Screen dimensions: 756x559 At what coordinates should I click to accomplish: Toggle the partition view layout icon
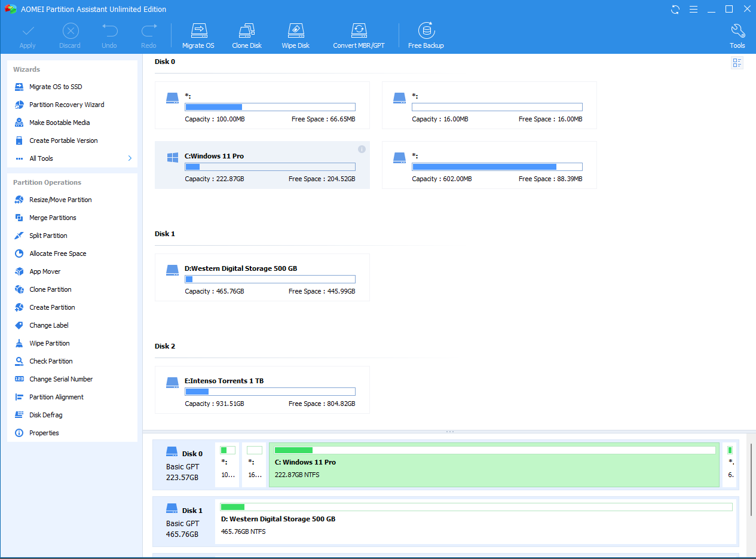pos(737,63)
